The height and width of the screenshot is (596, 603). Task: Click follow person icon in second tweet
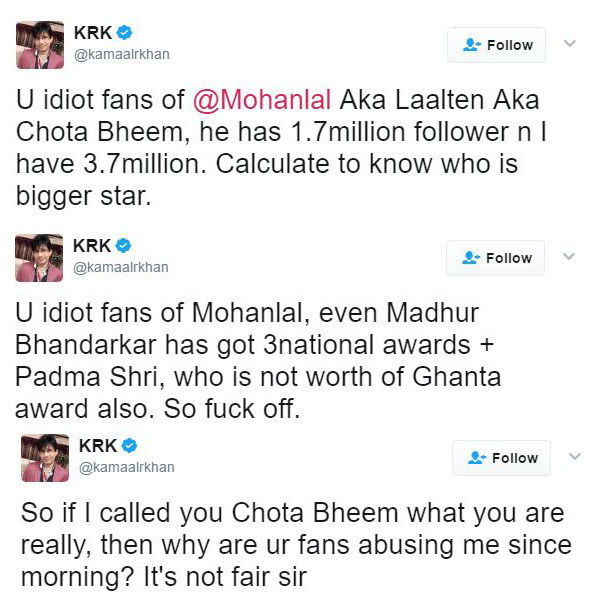pyautogui.click(x=471, y=258)
